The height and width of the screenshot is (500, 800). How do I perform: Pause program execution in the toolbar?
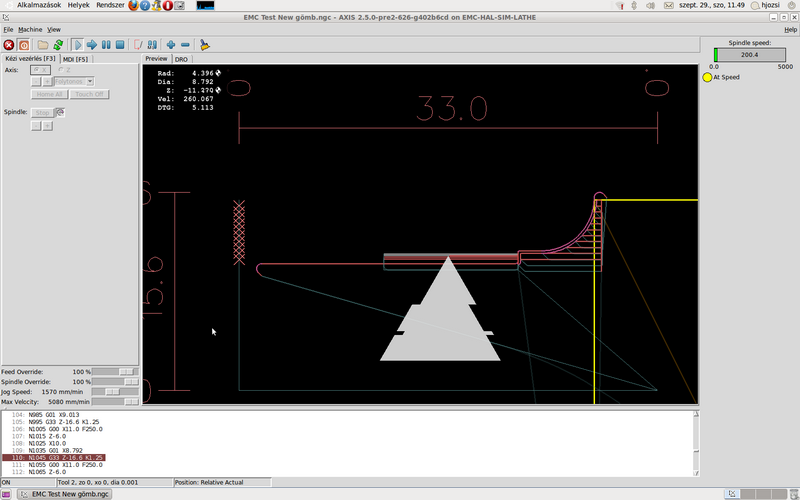105,45
